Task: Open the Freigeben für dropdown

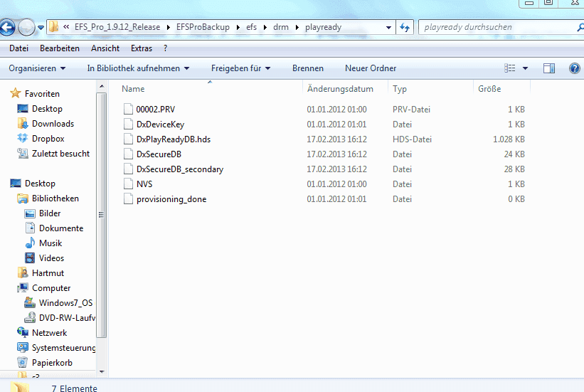Action: 240,68
